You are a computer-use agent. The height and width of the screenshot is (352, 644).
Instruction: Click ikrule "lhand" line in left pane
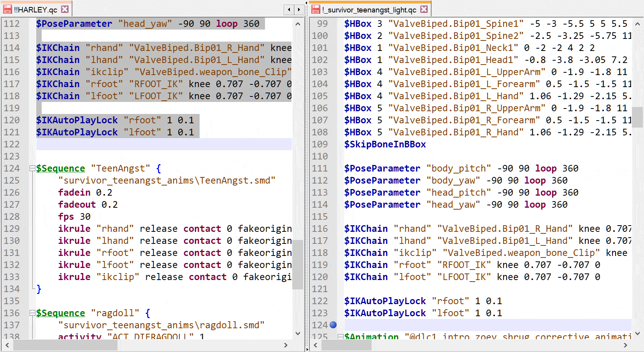(175, 241)
